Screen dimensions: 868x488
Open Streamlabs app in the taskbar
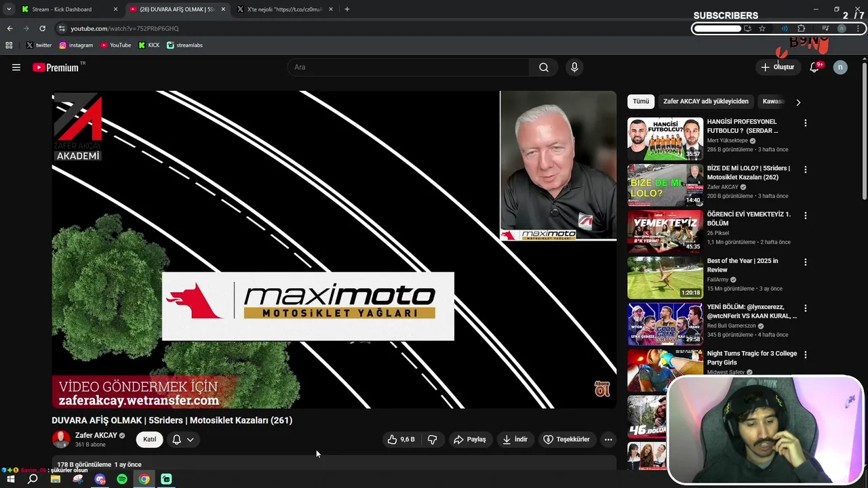click(x=166, y=479)
